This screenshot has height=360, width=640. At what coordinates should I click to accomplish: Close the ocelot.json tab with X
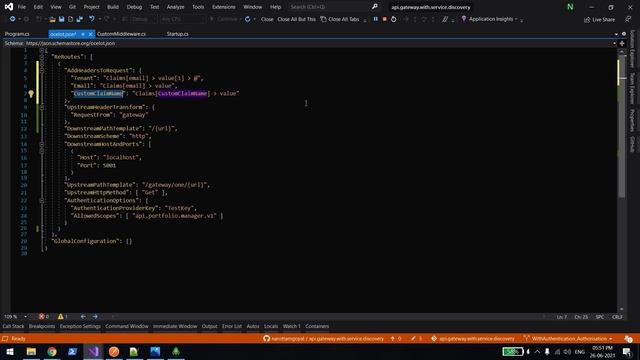(91, 34)
